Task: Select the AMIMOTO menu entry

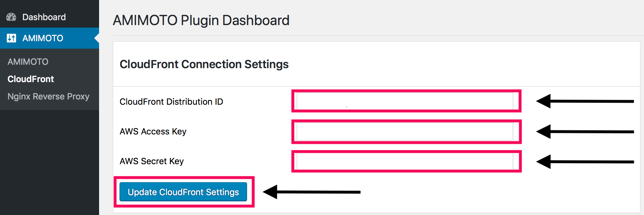Action: coord(42,38)
